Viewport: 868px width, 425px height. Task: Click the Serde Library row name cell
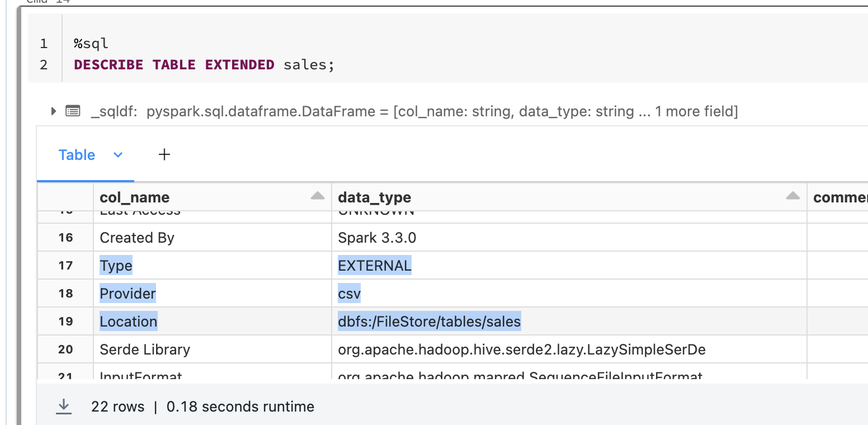145,350
